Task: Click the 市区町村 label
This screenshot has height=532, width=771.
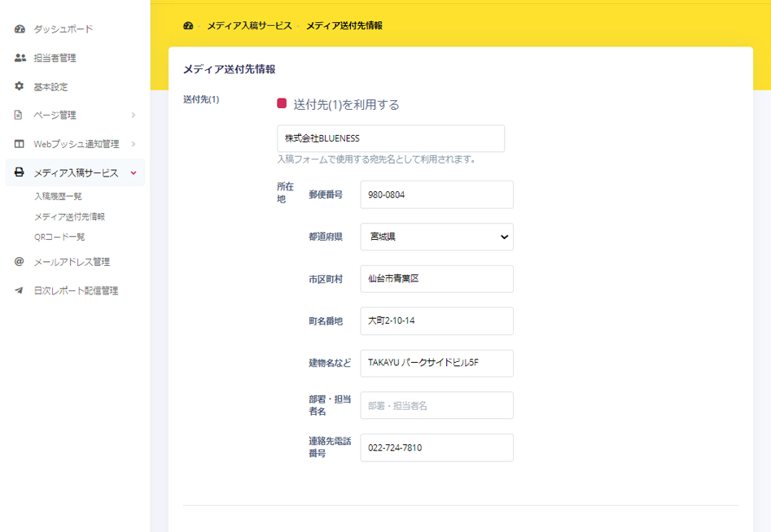Action: [x=326, y=279]
